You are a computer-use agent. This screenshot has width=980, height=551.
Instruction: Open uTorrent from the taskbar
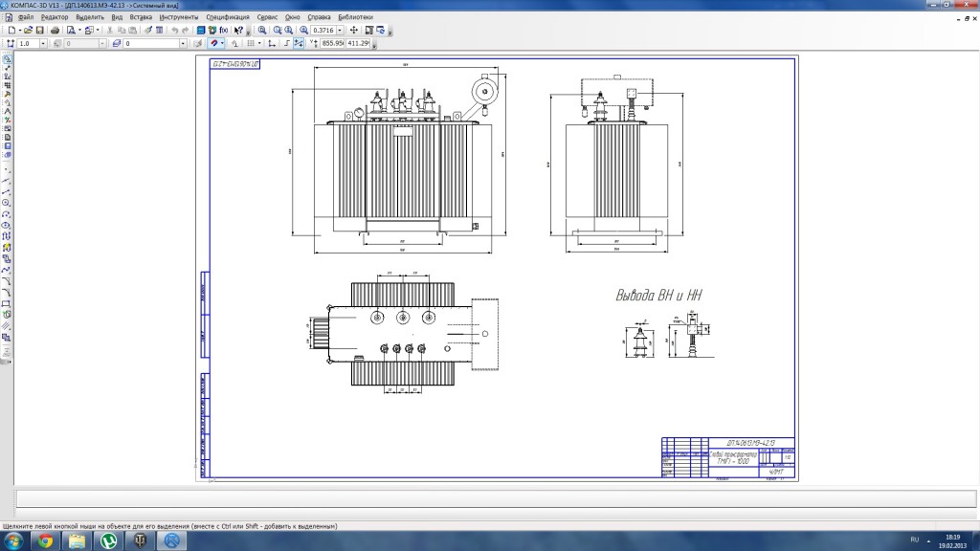click(x=109, y=541)
